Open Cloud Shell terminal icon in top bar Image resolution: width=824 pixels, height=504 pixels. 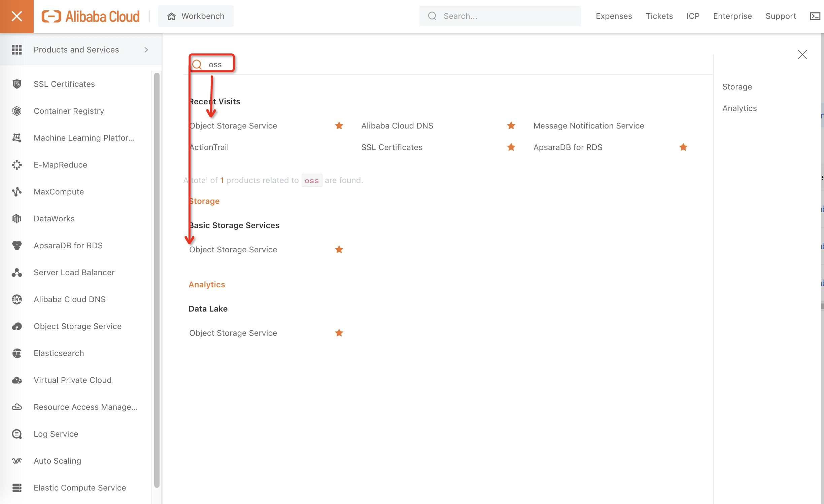(x=815, y=16)
